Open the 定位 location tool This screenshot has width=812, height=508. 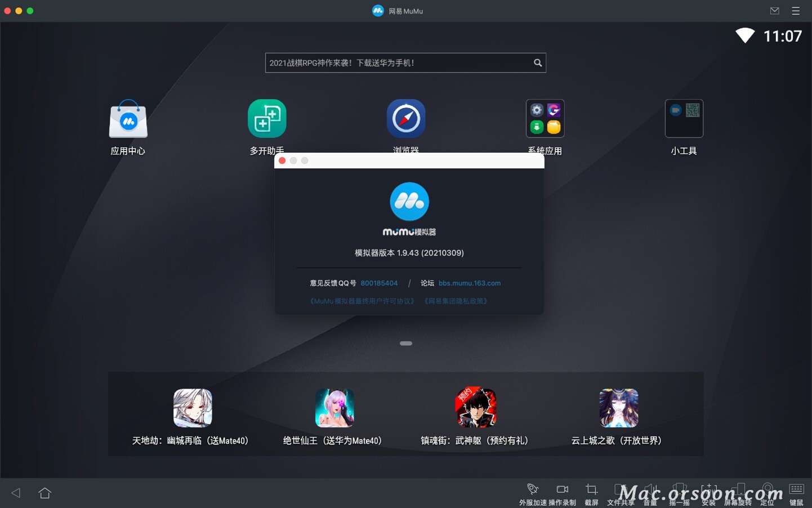768,493
